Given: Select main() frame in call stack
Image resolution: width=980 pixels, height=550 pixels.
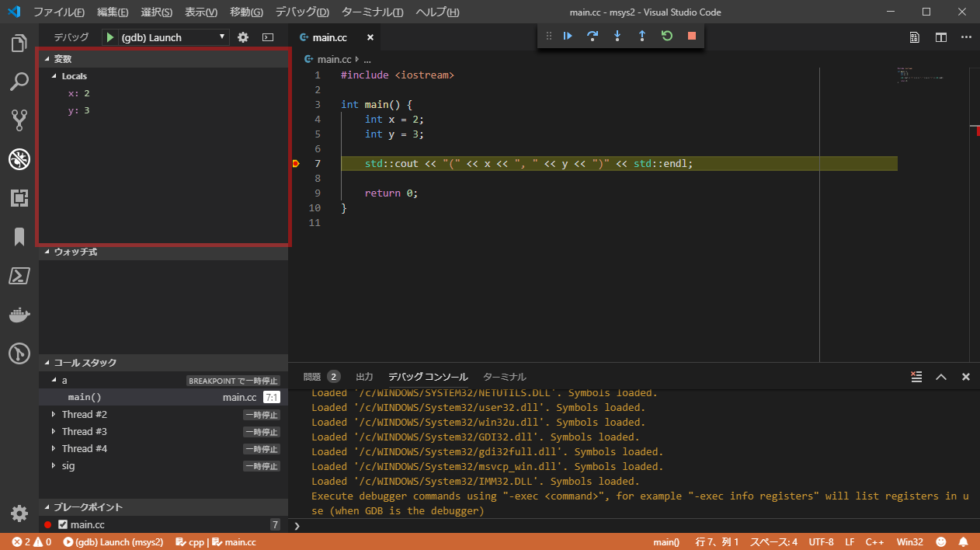Looking at the screenshot, I should tap(163, 397).
